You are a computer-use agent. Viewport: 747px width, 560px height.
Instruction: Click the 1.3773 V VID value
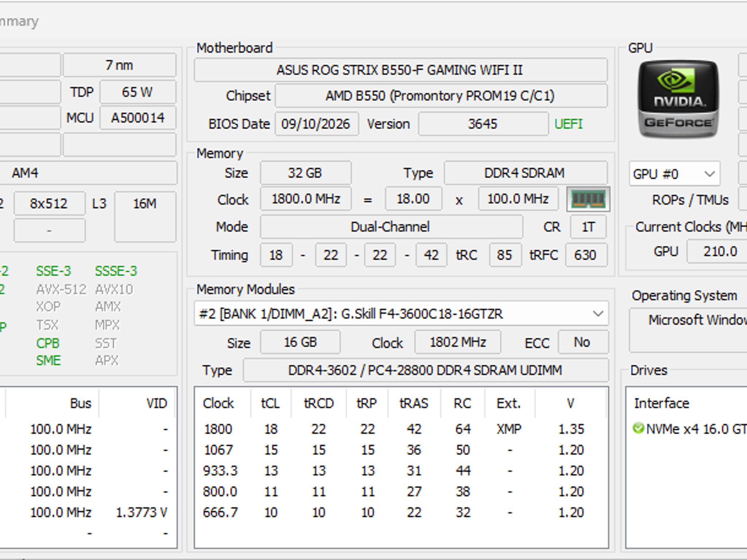pos(142,512)
